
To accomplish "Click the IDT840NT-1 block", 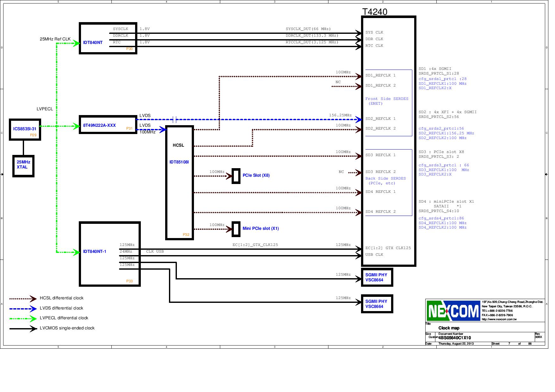I will pos(94,252).
